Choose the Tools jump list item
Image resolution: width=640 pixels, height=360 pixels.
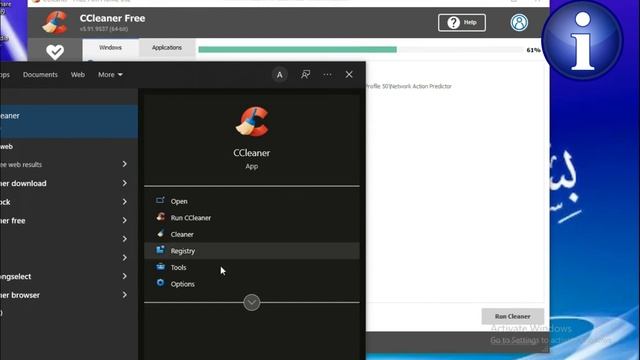click(x=252, y=267)
